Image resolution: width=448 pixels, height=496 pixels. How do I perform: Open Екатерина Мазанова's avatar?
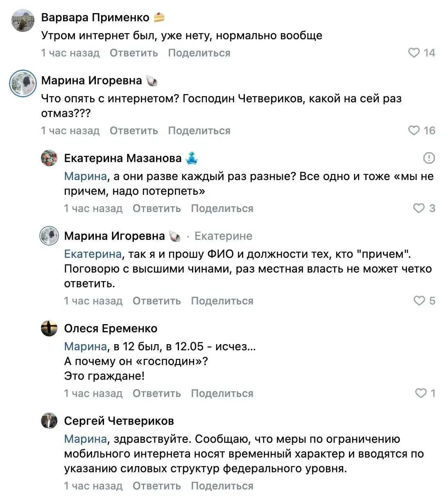[x=49, y=158]
